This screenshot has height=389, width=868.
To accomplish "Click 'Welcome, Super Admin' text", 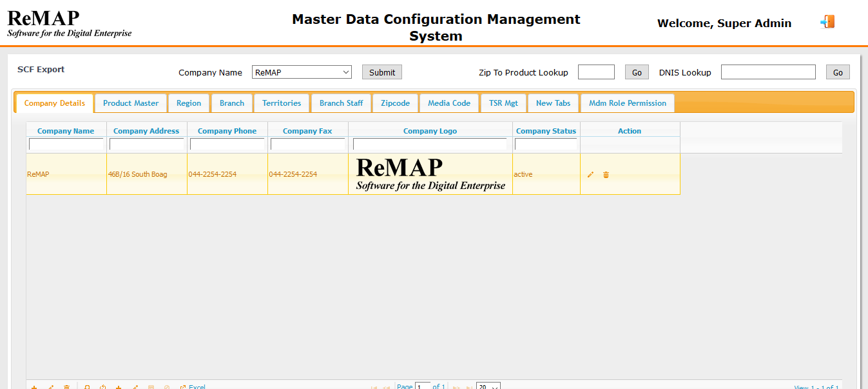I will click(724, 23).
